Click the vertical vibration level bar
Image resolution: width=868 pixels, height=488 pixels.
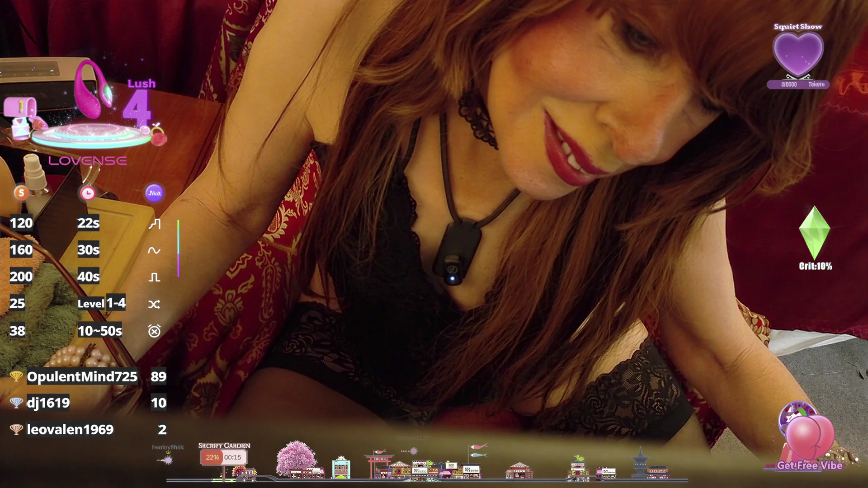point(179,248)
